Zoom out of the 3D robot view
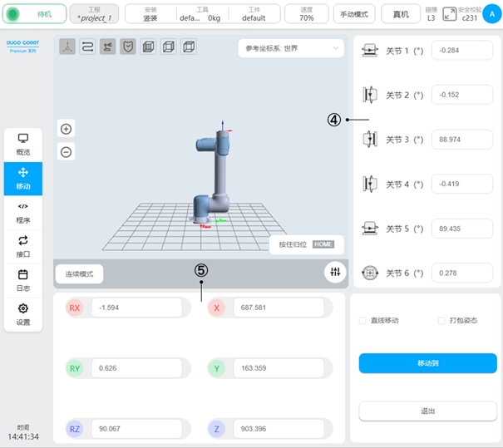This screenshot has height=448, width=503. (67, 151)
